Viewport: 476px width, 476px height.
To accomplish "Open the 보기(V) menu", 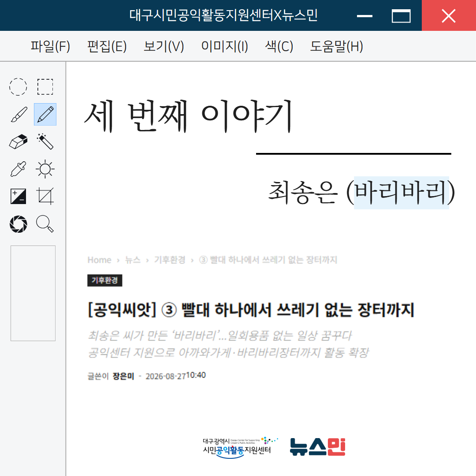I will 164,46.
